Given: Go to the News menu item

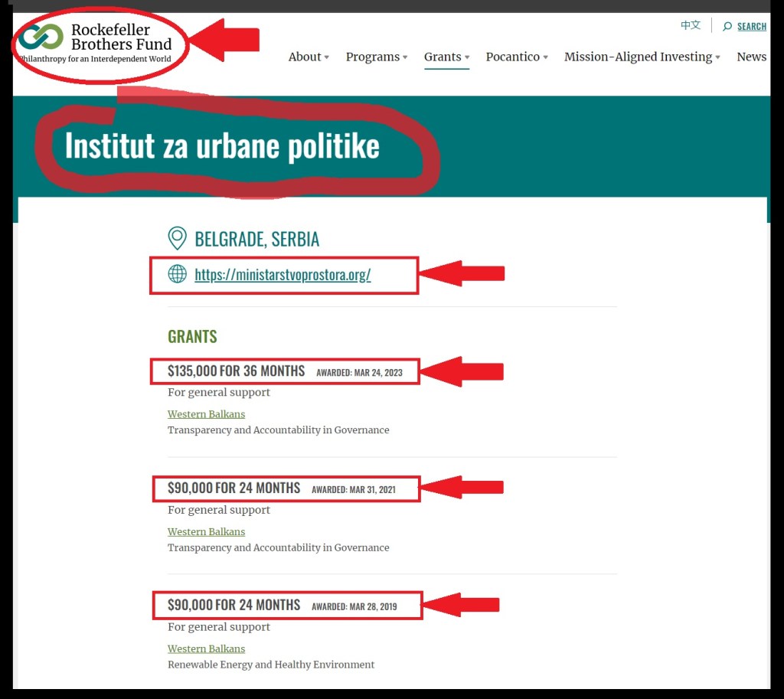Looking at the screenshot, I should (x=751, y=57).
